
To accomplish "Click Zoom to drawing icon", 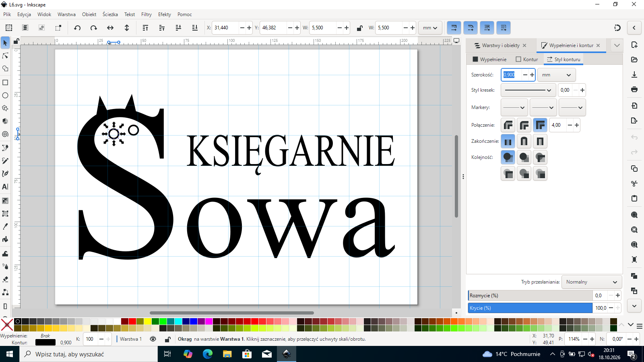I will click(634, 230).
